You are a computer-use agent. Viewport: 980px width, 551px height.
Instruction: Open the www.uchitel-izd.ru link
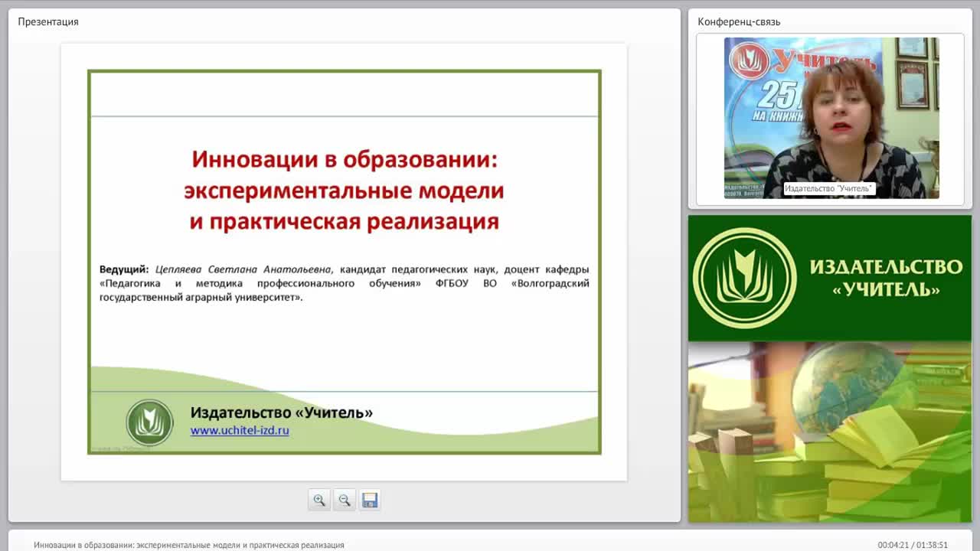point(240,430)
